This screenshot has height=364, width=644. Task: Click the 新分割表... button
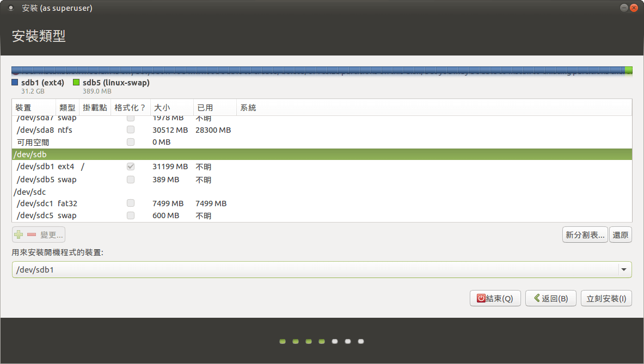point(585,235)
